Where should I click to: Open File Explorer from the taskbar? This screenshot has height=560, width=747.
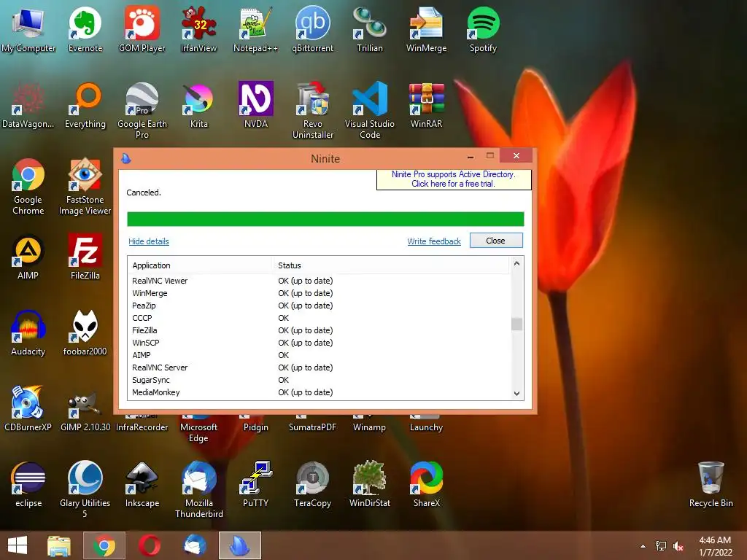[59, 545]
